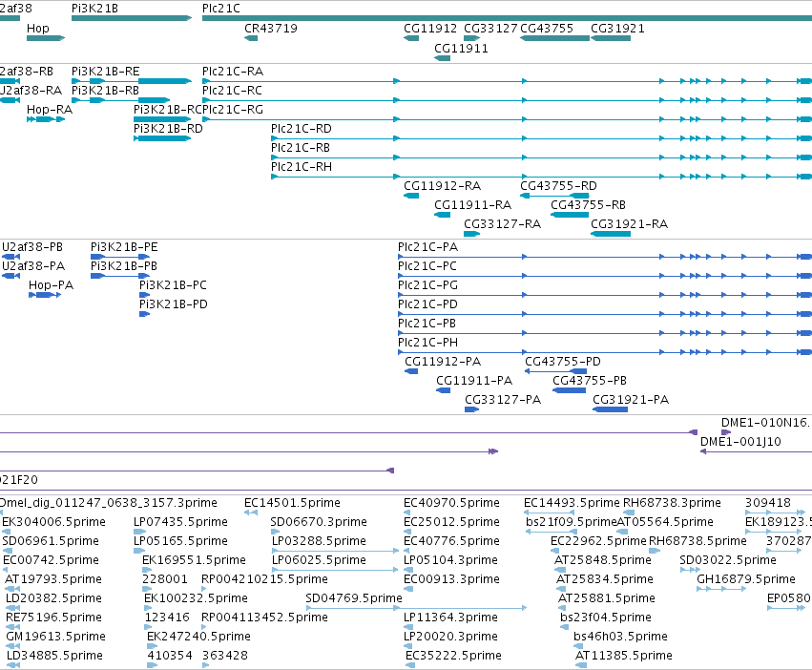Viewport: 812px width, 670px height.
Task: Click the Plc21C-PD protein label
Action: 427,304
